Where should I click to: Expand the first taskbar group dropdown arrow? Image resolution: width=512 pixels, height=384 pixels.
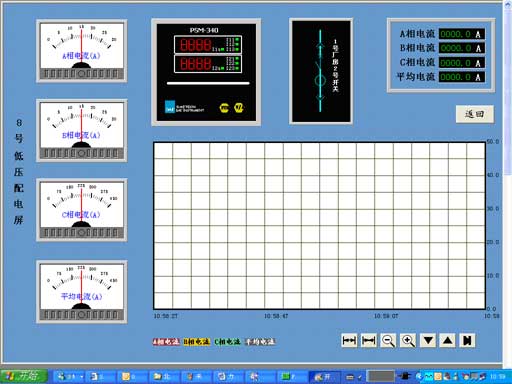pyautogui.click(x=82, y=377)
